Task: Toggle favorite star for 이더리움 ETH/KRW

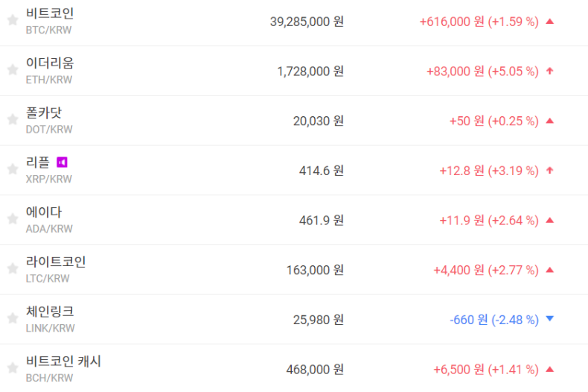Action: click(x=12, y=70)
